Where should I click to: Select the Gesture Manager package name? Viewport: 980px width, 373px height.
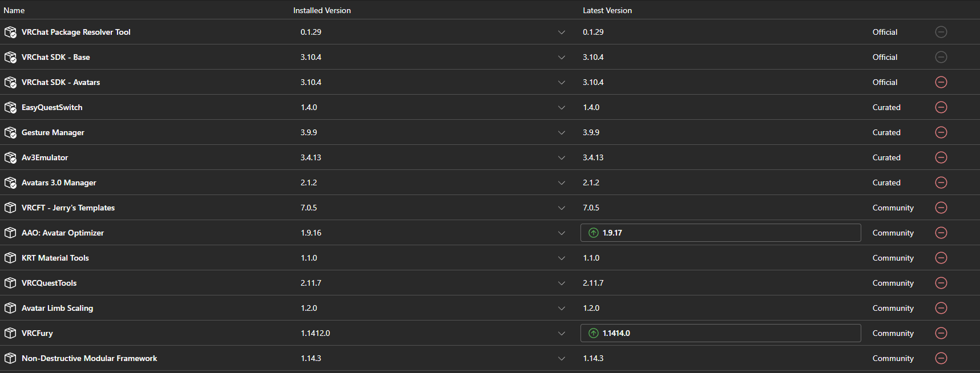tap(53, 132)
